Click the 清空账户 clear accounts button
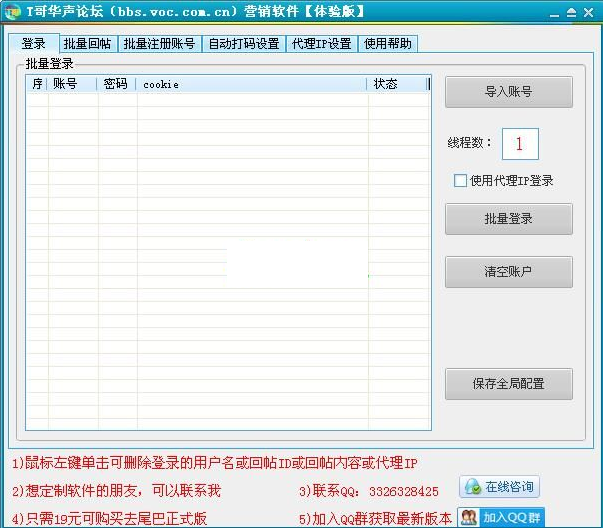Screen dimensions: 603x530 508,272
